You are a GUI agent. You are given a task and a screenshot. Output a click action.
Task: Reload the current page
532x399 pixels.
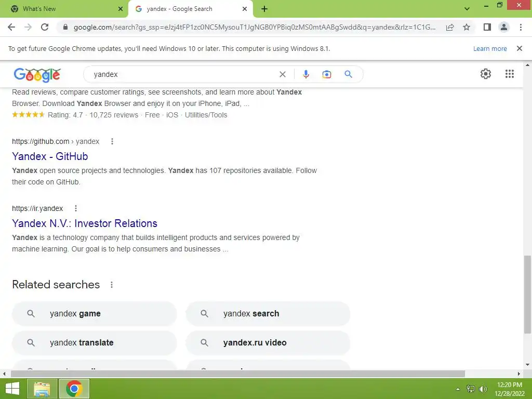[45, 27]
